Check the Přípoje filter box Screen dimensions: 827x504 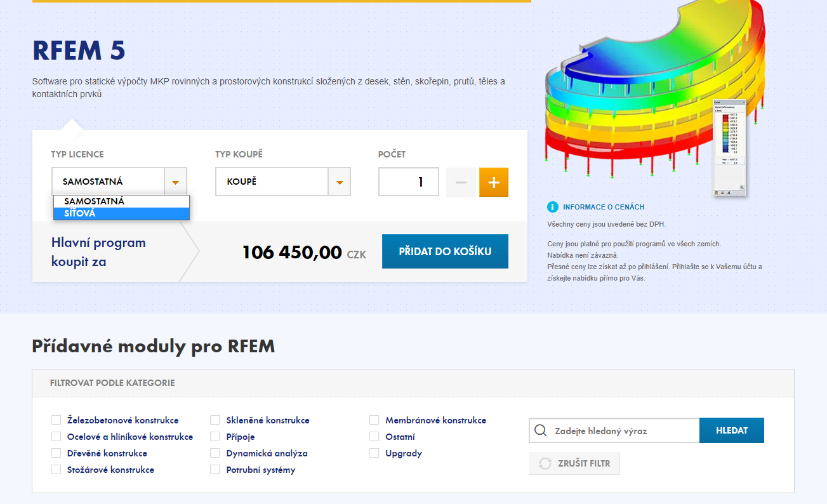coord(215,437)
